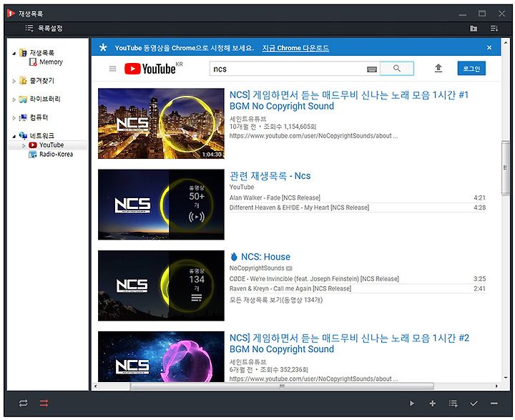This screenshot has height=420, width=515.
Task: Click the YouTube upload arrow icon
Action: tap(438, 69)
